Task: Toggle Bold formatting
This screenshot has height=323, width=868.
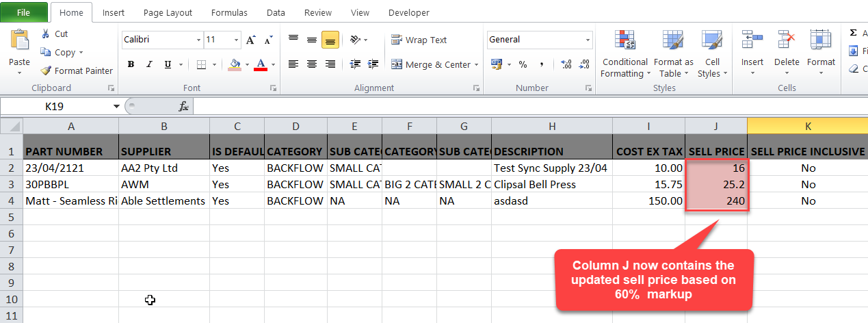Action: (130, 64)
